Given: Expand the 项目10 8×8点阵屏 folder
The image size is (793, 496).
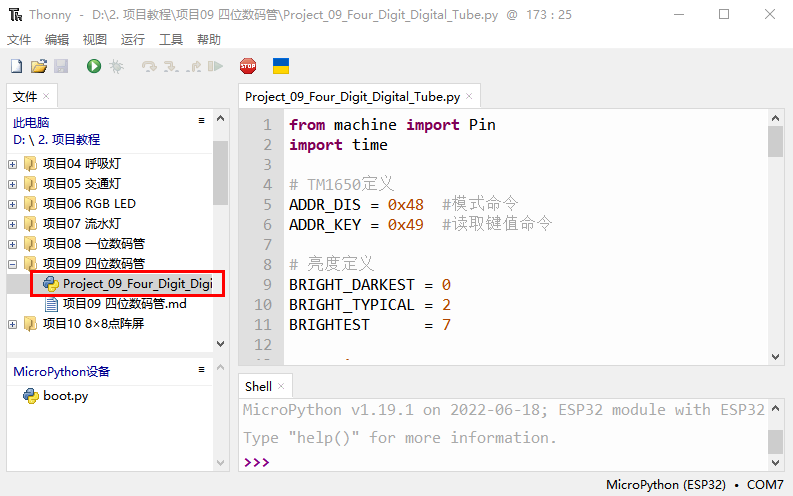Looking at the screenshot, I should click(x=12, y=324).
